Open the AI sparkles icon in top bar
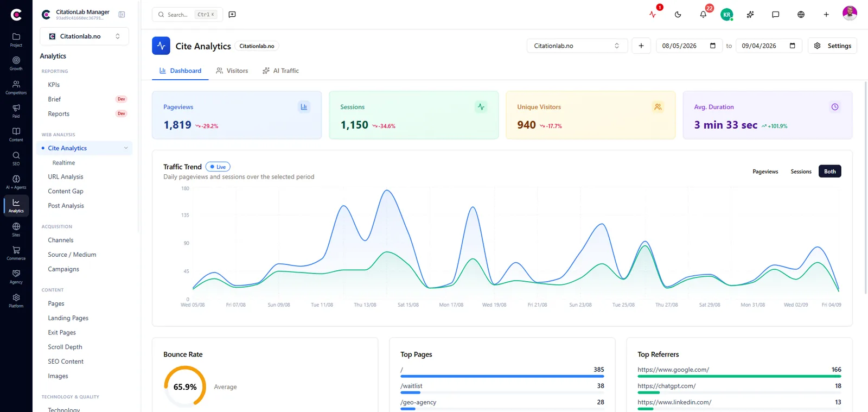This screenshot has width=868, height=412. [x=750, y=15]
